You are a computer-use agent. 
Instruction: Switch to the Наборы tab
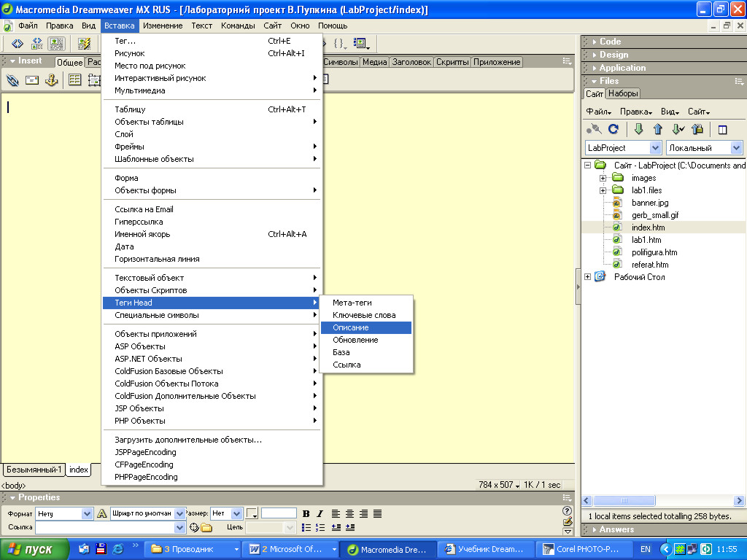(623, 94)
